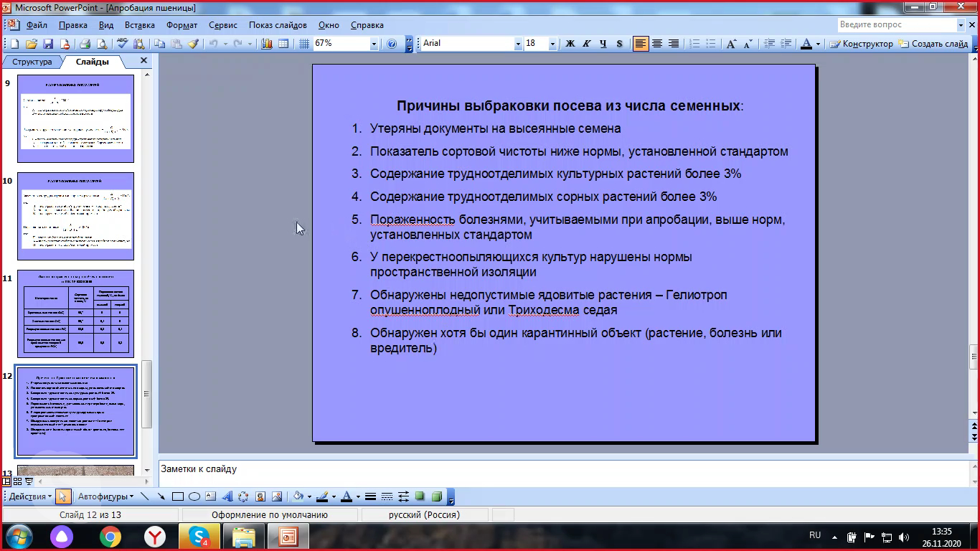The width and height of the screenshot is (980, 551).
Task: Open the PowerPoint Help question mark icon
Action: pyautogui.click(x=392, y=44)
